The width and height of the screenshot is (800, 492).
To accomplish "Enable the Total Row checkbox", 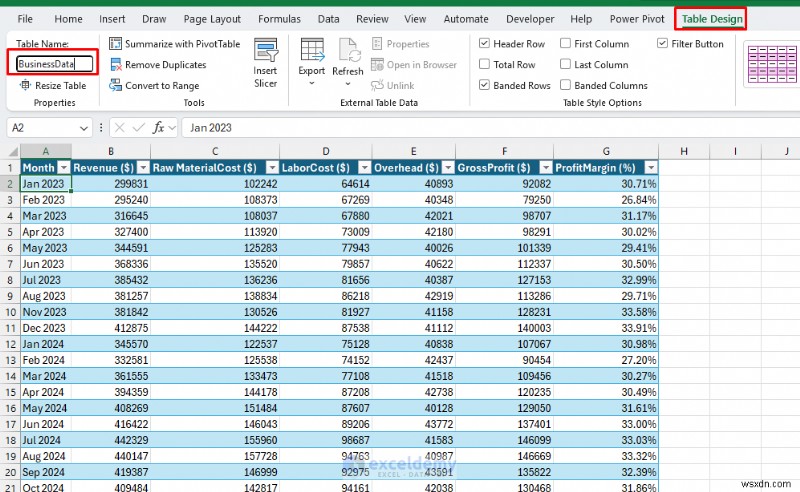I will (x=484, y=64).
